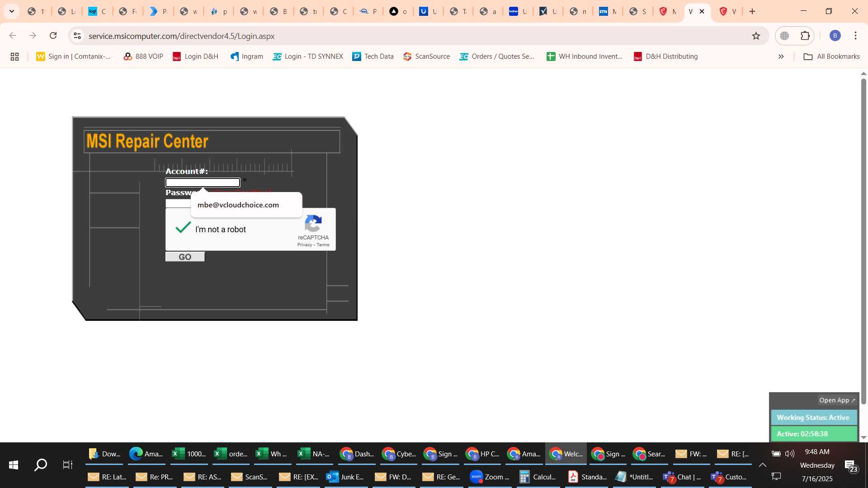Image resolution: width=868 pixels, height=488 pixels.
Task: Open the clock and date flyout
Action: tap(817, 465)
